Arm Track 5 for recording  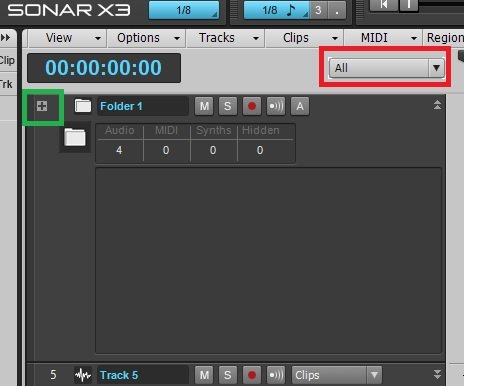[252, 375]
